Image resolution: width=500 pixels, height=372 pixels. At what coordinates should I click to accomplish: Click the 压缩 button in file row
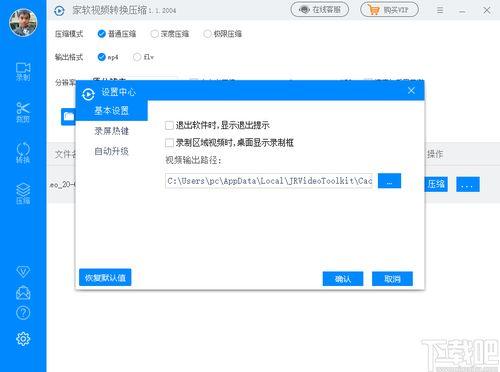(x=436, y=184)
